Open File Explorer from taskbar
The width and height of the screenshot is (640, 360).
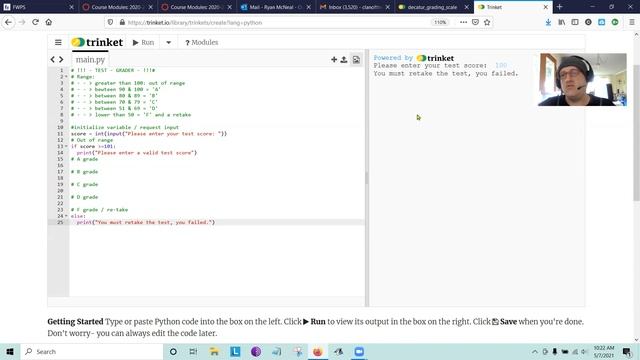[214, 351]
